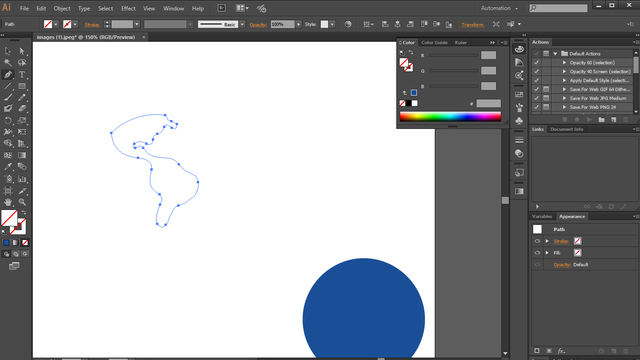Click the Stroke link in control bar

pos(92,25)
